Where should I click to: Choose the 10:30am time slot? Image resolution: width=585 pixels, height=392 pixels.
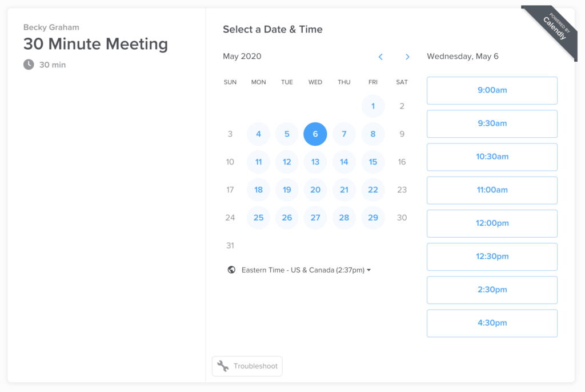(492, 157)
